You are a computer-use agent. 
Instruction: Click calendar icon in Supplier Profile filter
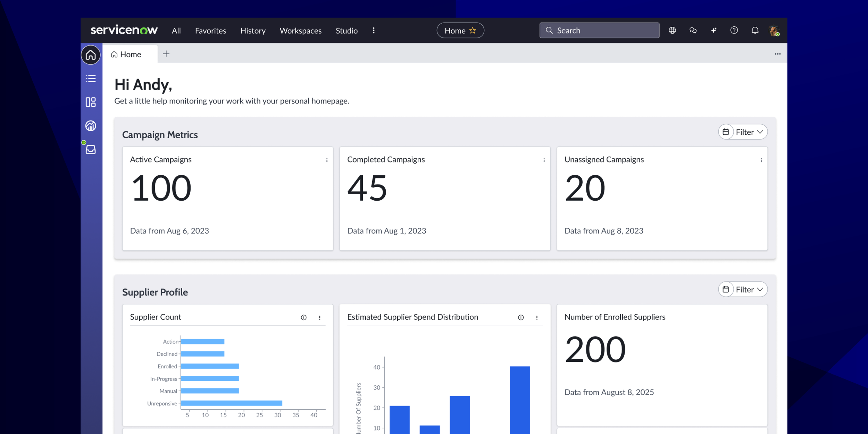tap(726, 289)
